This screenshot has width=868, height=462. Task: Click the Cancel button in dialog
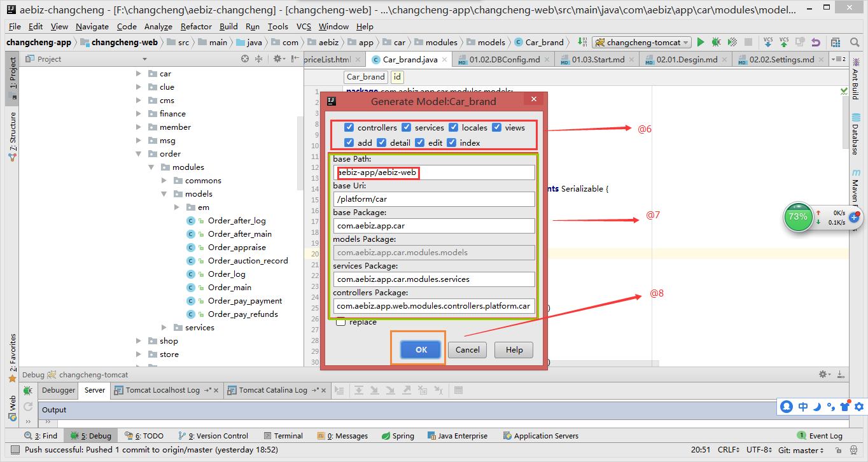(x=467, y=349)
